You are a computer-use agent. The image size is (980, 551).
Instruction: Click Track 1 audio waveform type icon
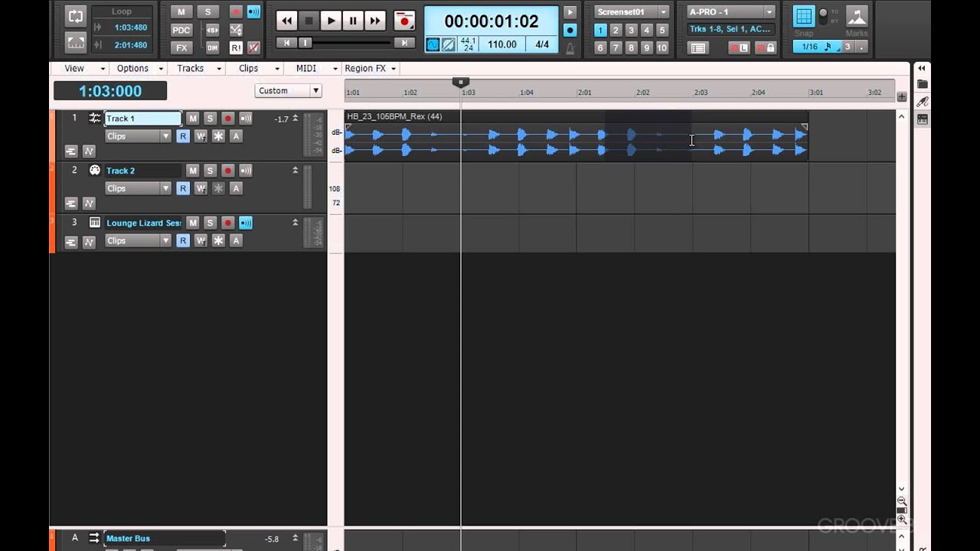[95, 118]
